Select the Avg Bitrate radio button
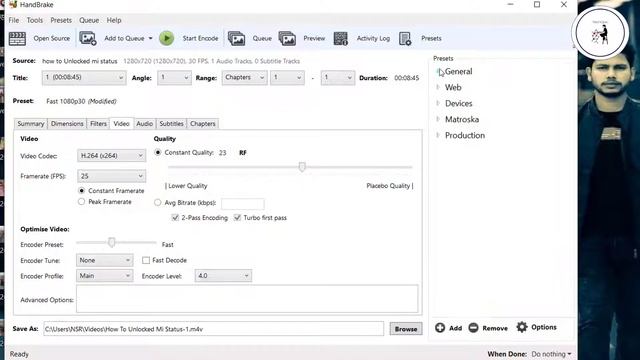The width and height of the screenshot is (640, 360). 158,202
